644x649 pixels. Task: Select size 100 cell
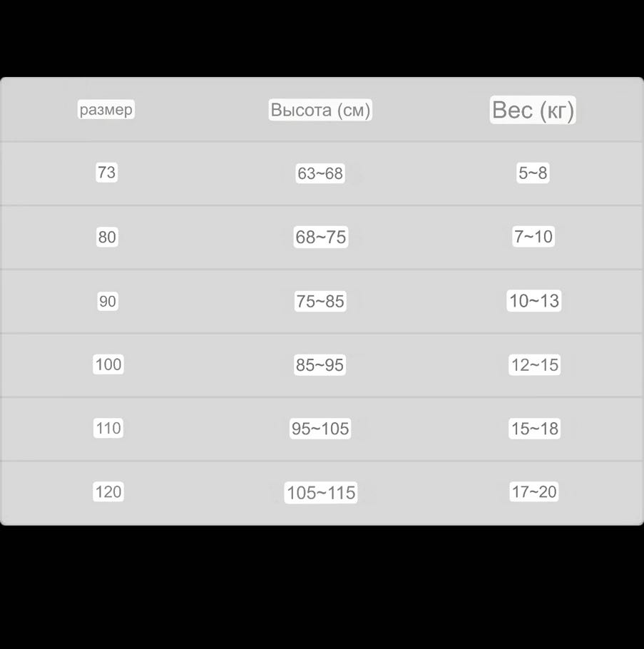point(108,364)
